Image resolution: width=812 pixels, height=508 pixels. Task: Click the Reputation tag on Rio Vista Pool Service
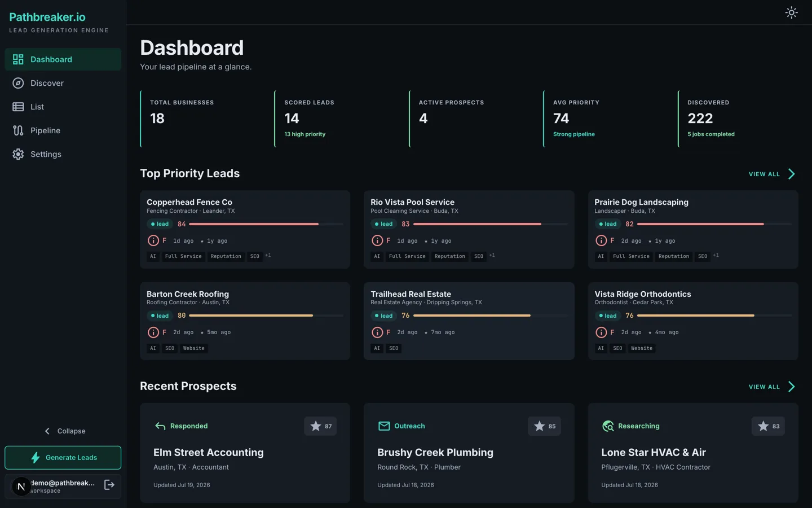[450, 256]
